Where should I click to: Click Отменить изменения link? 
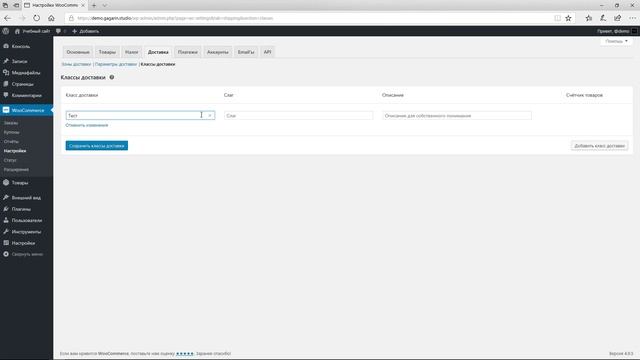[x=87, y=125]
